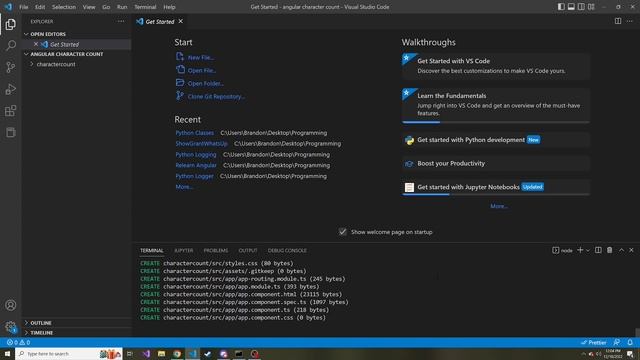This screenshot has height=360, width=640.
Task: Close the terminal panel
Action: 631,250
